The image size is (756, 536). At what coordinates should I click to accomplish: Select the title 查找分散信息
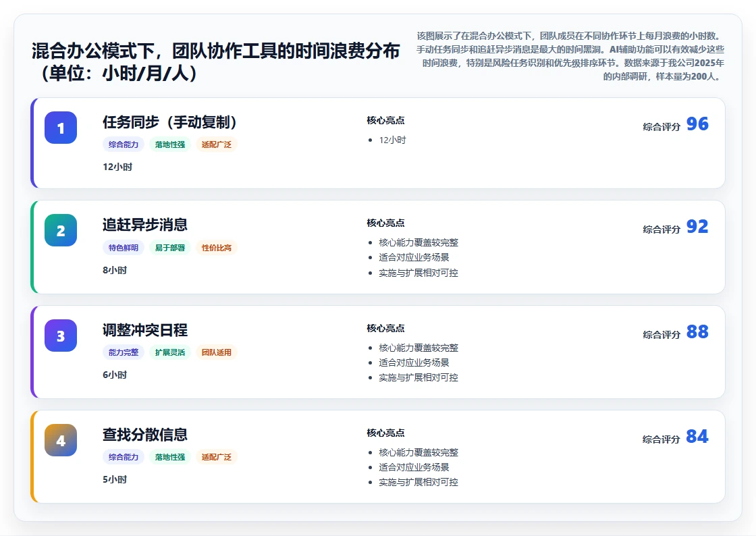(144, 435)
